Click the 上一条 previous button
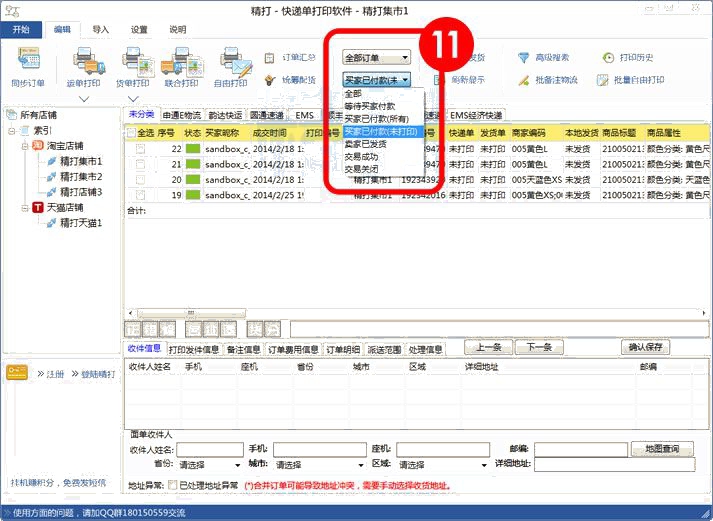Screen dimensions: 713x521 488,347
